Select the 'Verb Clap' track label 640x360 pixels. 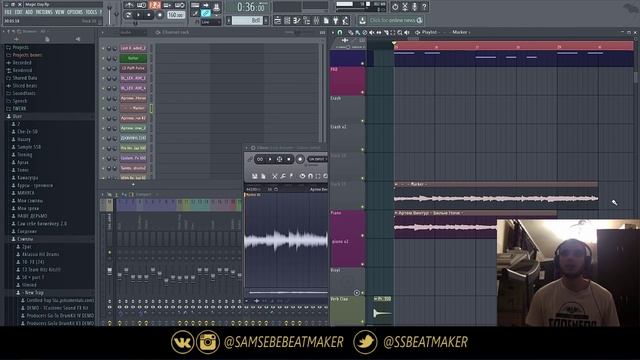tap(339, 299)
